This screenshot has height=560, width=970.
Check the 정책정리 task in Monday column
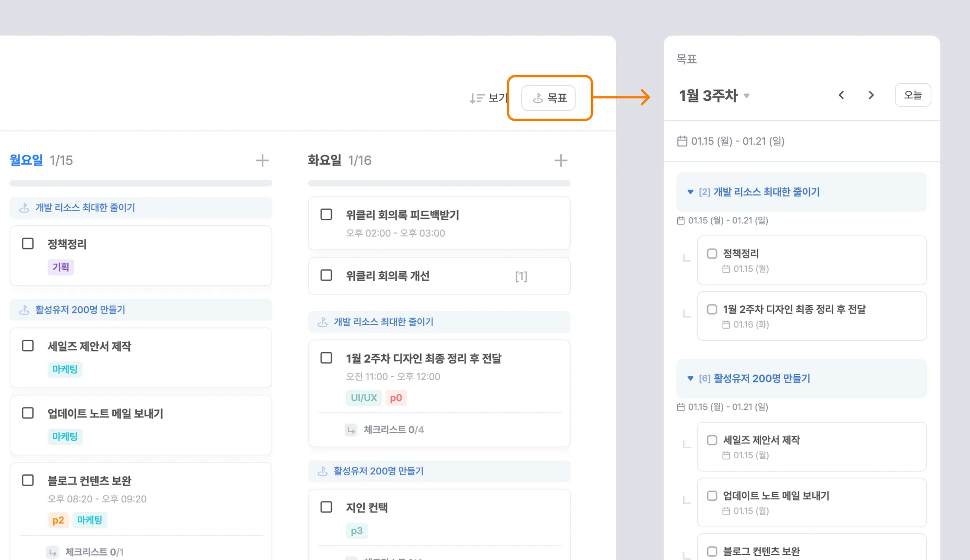pyautogui.click(x=28, y=244)
